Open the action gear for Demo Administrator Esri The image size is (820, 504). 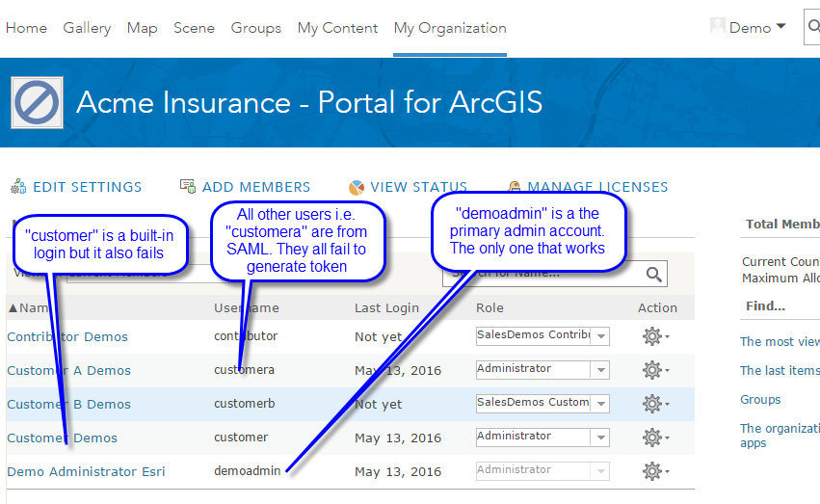click(x=654, y=471)
